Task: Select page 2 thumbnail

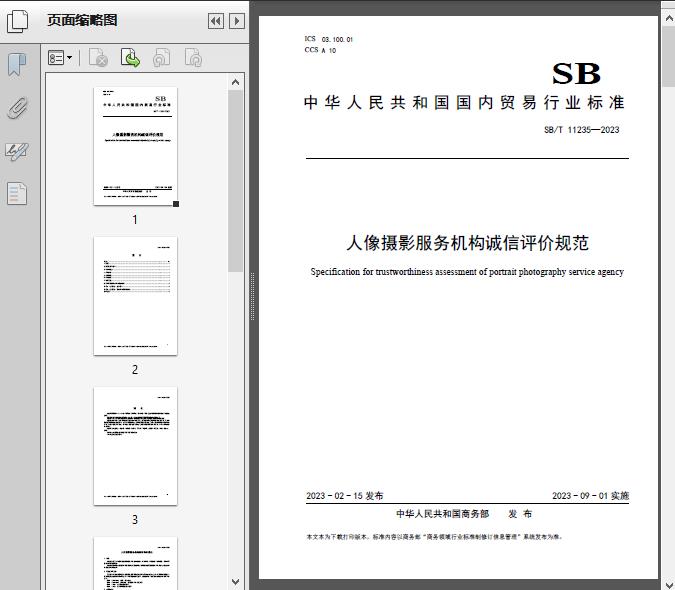Action: [x=135, y=296]
